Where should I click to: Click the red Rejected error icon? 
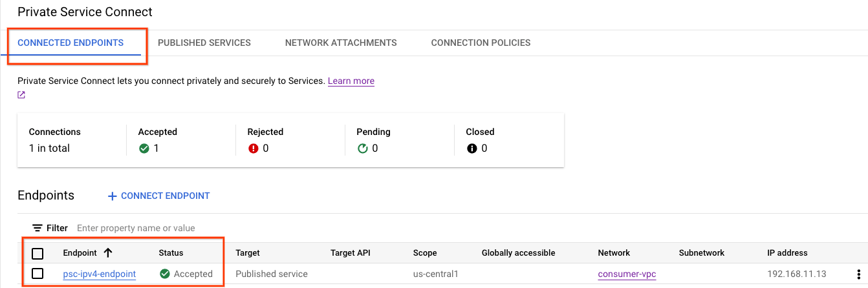click(254, 149)
